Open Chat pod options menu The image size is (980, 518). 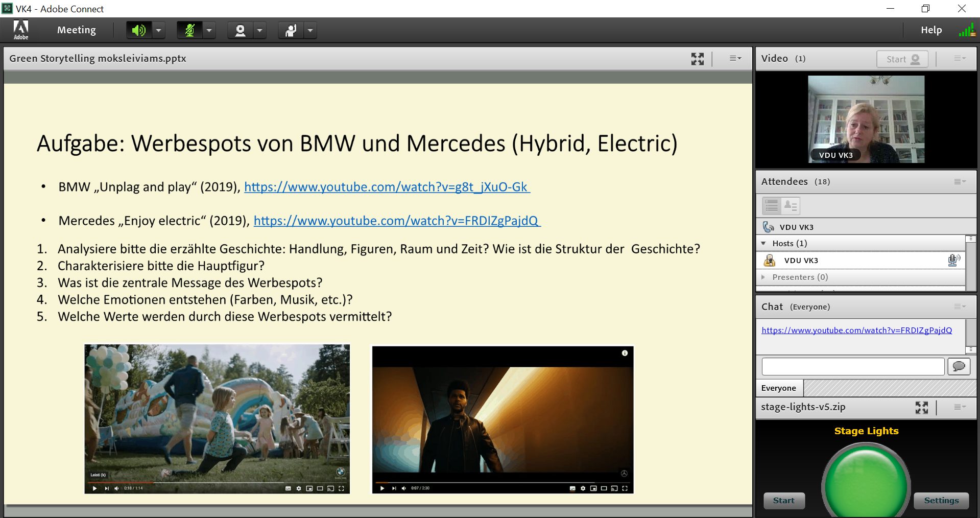pos(960,307)
